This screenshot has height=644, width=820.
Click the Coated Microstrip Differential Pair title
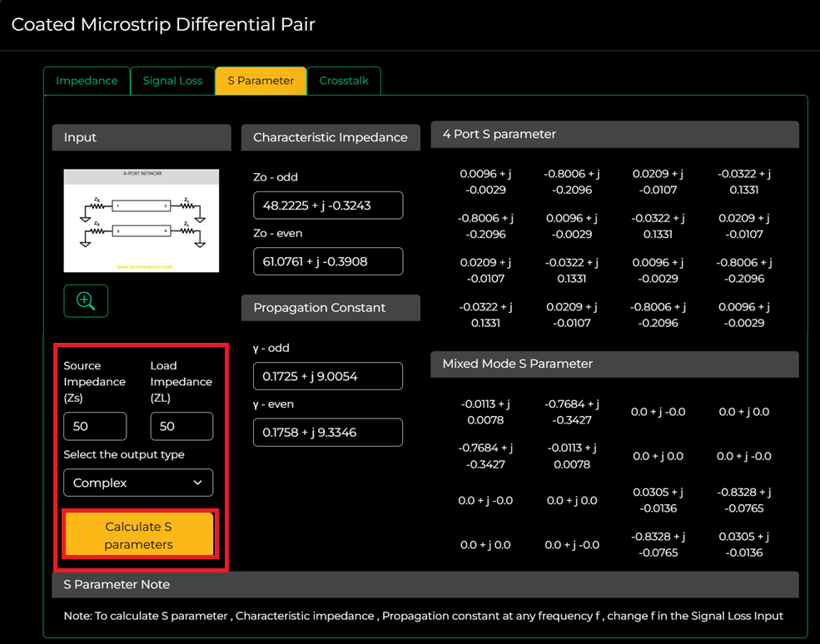click(163, 25)
